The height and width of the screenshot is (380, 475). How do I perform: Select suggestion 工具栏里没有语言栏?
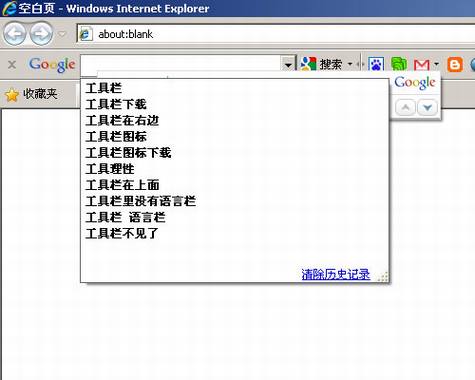point(235,201)
